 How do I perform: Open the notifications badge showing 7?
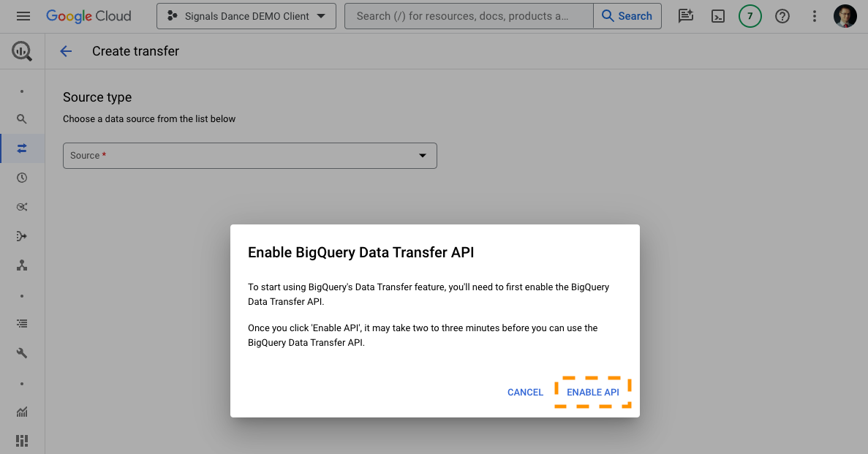[x=750, y=16]
